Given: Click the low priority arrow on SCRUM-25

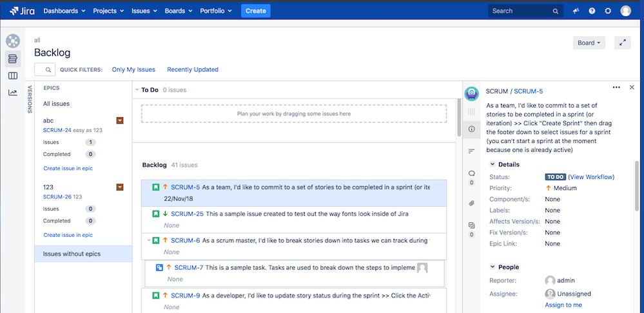Looking at the screenshot, I should coord(165,214).
